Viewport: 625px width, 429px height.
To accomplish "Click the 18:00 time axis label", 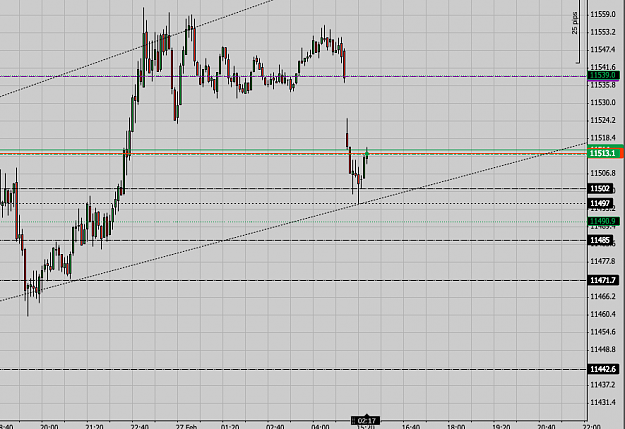I will pyautogui.click(x=456, y=426).
